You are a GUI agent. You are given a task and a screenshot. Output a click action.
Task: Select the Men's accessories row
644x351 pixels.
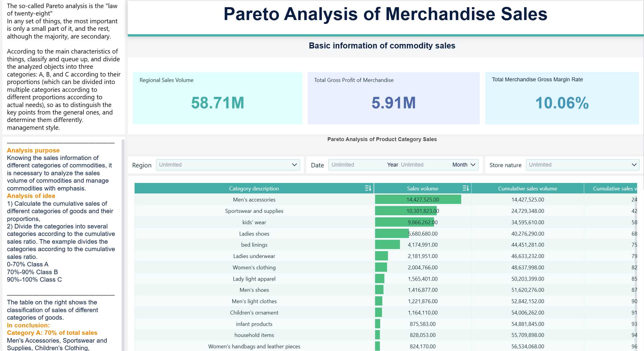tap(386, 199)
